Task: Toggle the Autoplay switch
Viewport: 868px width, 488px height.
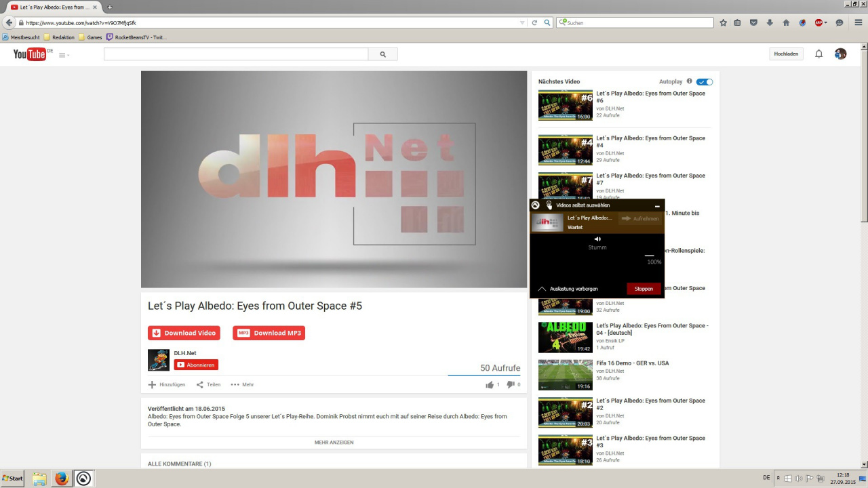Action: click(x=705, y=82)
